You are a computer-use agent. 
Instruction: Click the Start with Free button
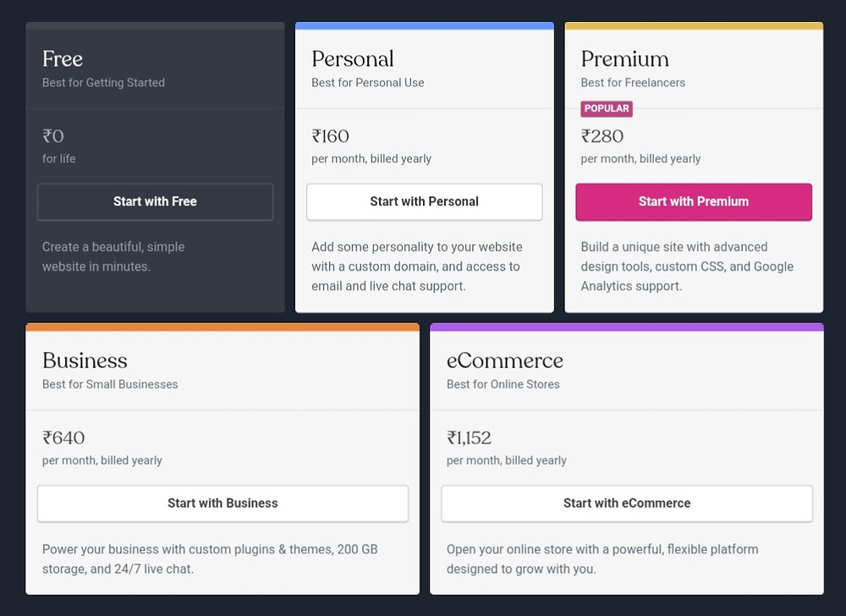[x=155, y=201]
